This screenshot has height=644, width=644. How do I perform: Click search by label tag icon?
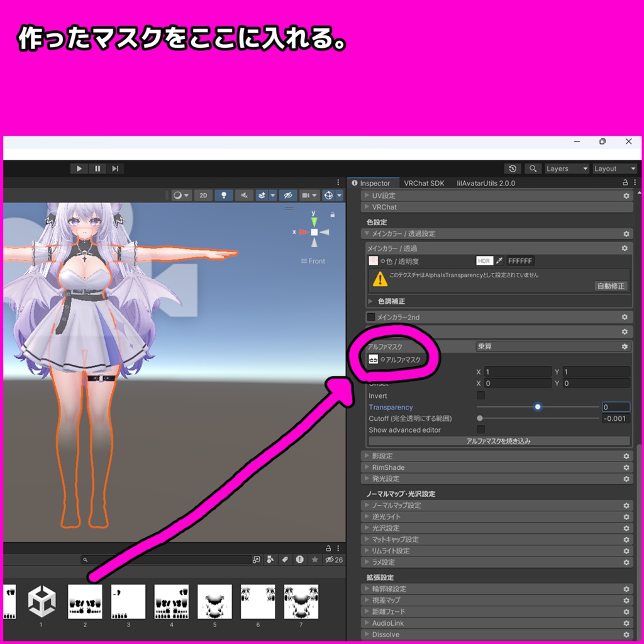(285, 559)
